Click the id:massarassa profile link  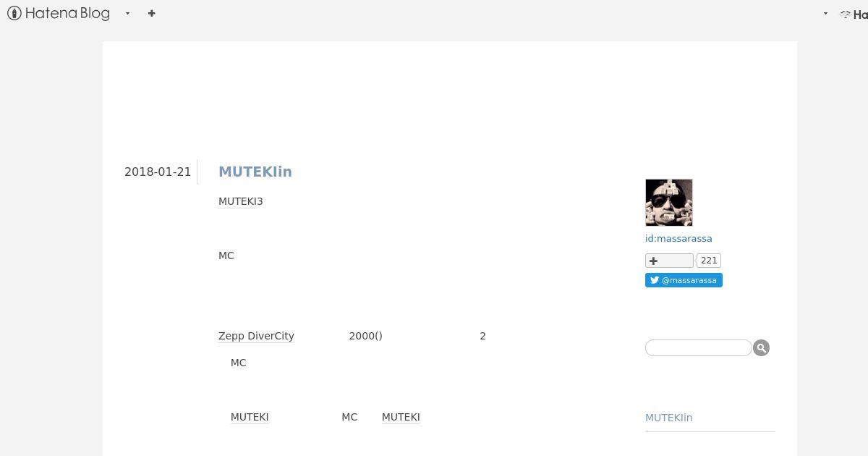(678, 238)
